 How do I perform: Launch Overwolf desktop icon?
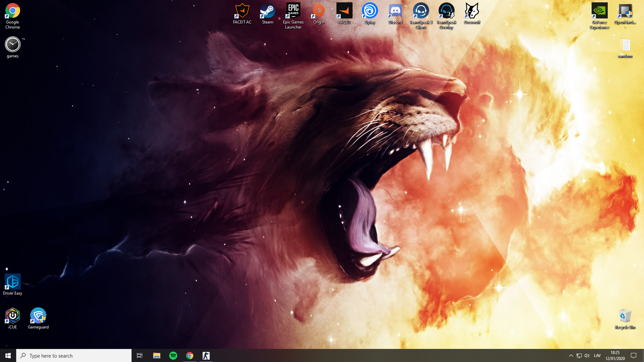pos(472,13)
